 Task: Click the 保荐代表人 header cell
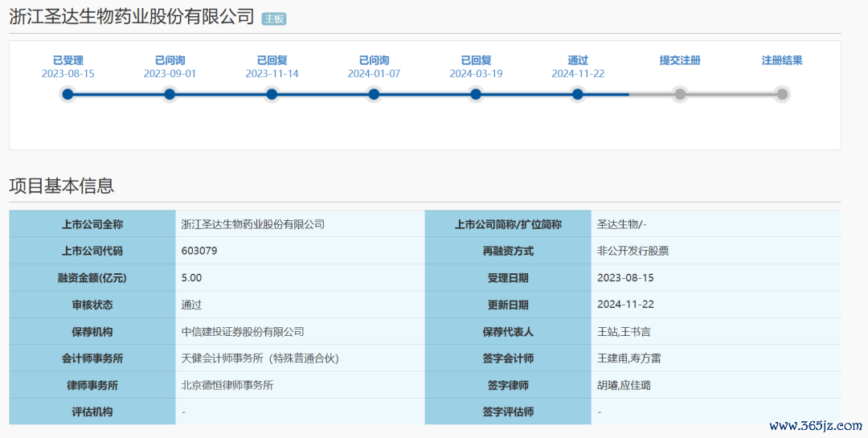[508, 331]
